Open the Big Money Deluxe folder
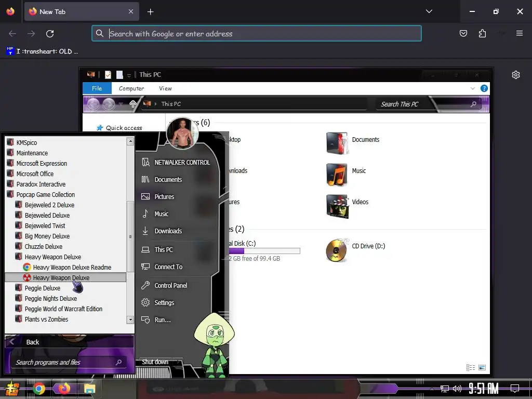Viewport: 532px width, 399px height. (43, 236)
